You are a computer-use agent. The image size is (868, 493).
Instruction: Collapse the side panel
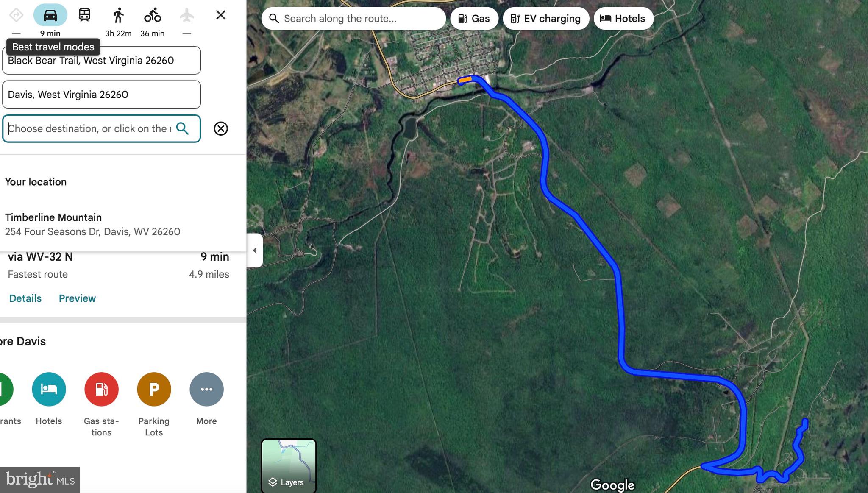click(x=255, y=250)
